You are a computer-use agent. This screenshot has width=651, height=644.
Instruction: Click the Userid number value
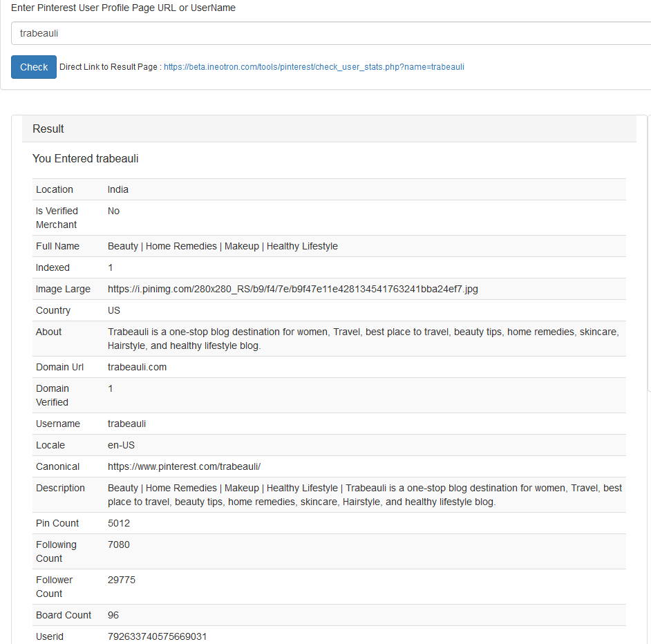(x=157, y=636)
